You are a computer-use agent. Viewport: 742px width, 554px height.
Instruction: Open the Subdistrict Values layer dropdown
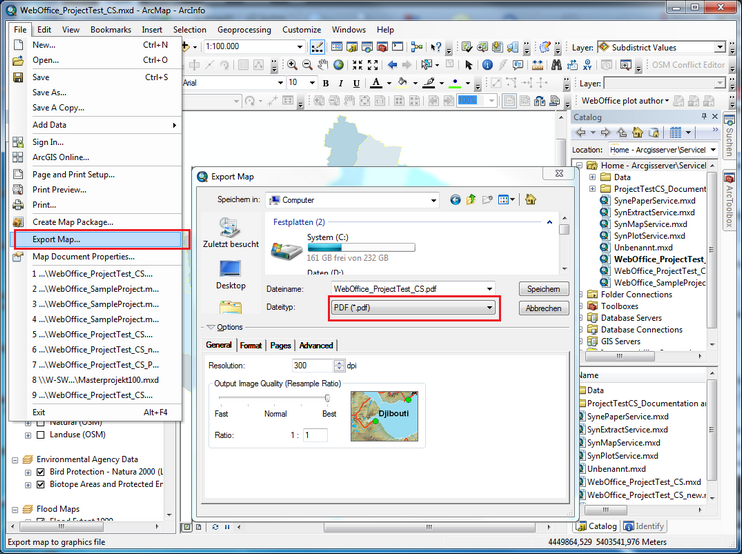click(720, 47)
